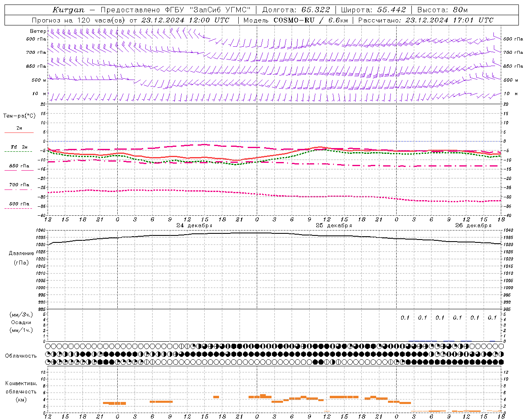Click the "Ветер" wind panel label
The image size is (525, 420).
38,31
